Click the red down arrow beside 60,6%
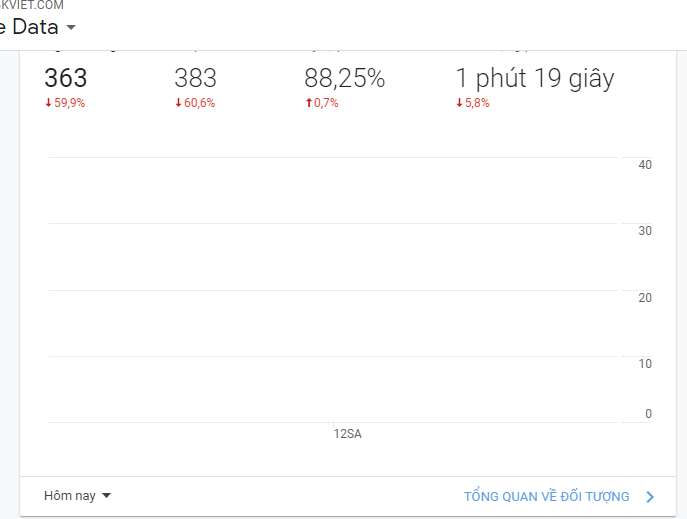 178,102
